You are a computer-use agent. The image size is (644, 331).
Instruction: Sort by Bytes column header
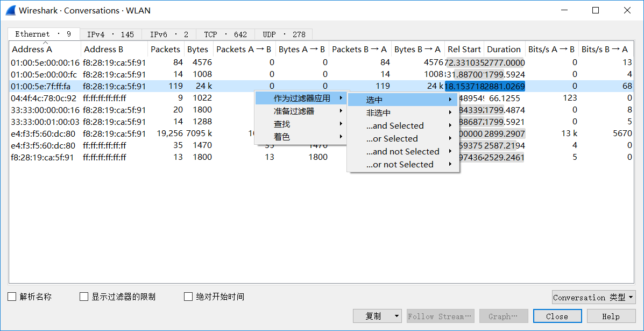click(198, 50)
